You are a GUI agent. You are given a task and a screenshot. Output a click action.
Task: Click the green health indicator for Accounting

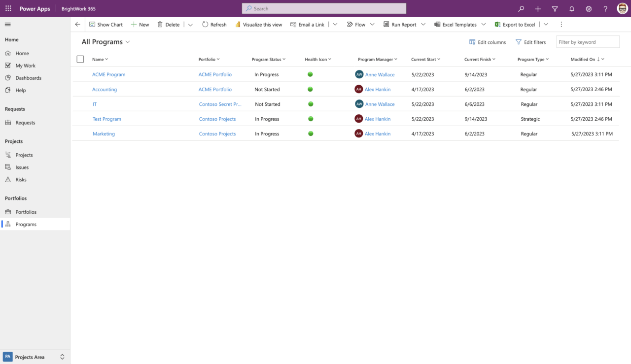click(310, 89)
